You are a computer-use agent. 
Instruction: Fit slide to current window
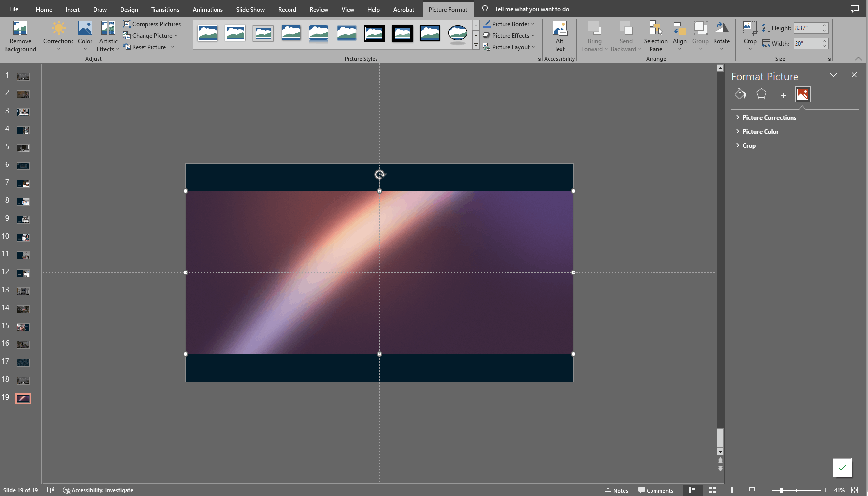855,490
